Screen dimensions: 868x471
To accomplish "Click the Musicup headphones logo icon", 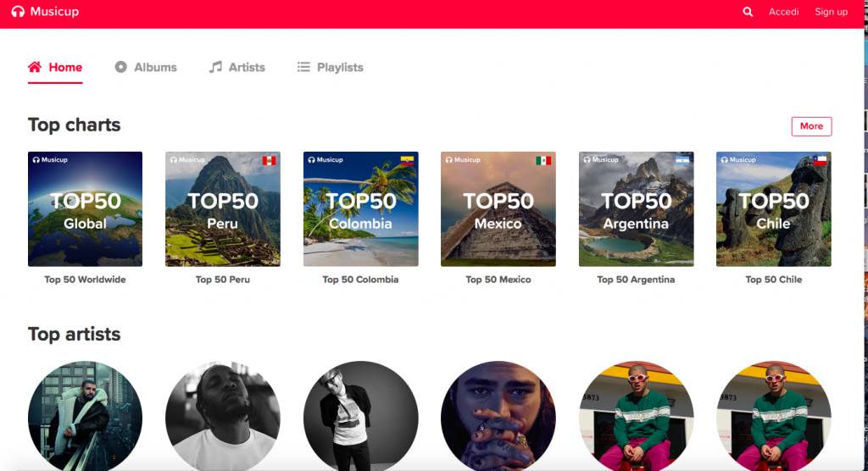I will click(x=18, y=12).
